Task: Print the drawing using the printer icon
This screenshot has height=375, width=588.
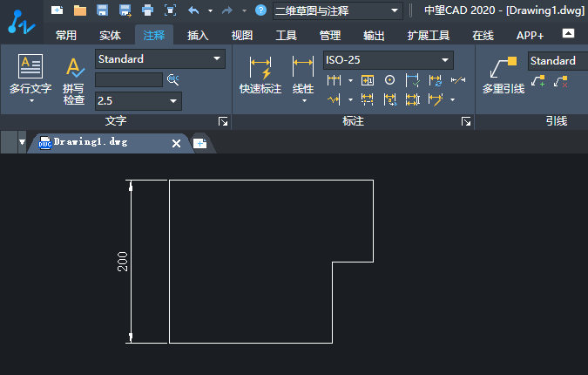Action: (x=147, y=10)
